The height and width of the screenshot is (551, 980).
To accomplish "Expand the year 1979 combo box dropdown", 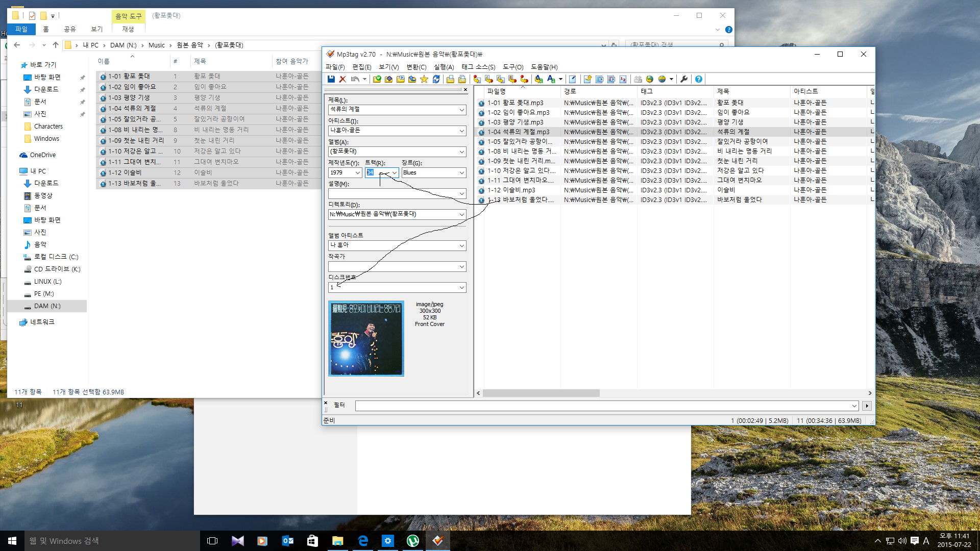I will (357, 173).
